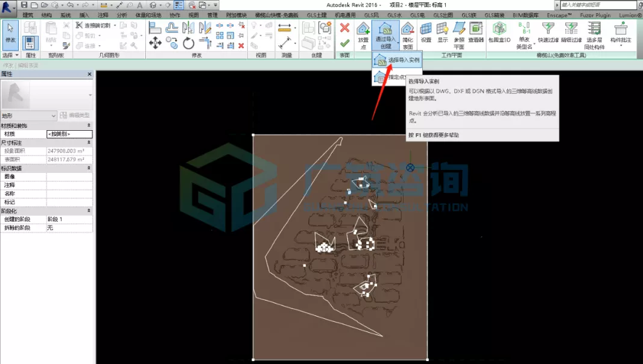
Task: Click the Redo arrow icon
Action: (85, 5)
